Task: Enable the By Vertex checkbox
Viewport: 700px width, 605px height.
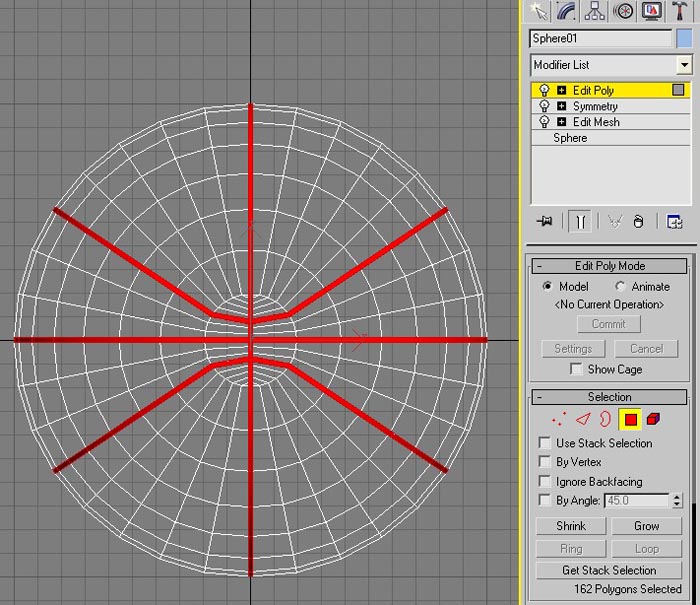Action: coord(545,461)
